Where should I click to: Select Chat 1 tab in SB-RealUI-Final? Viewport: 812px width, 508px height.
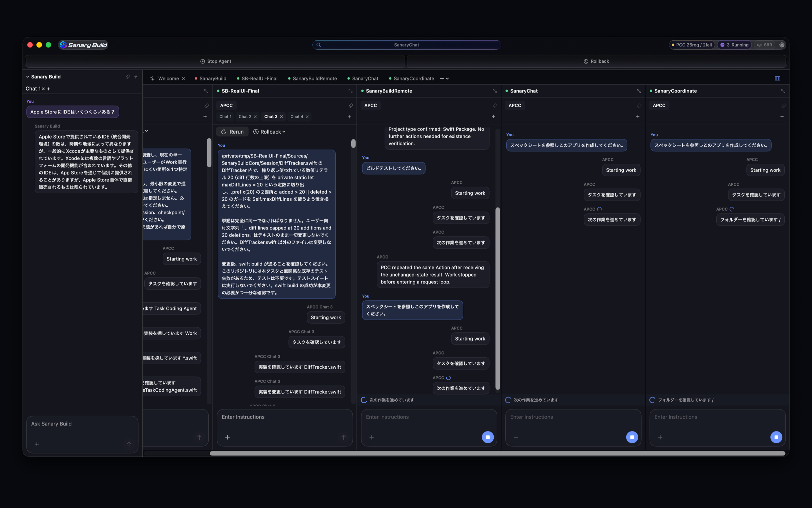click(x=225, y=117)
